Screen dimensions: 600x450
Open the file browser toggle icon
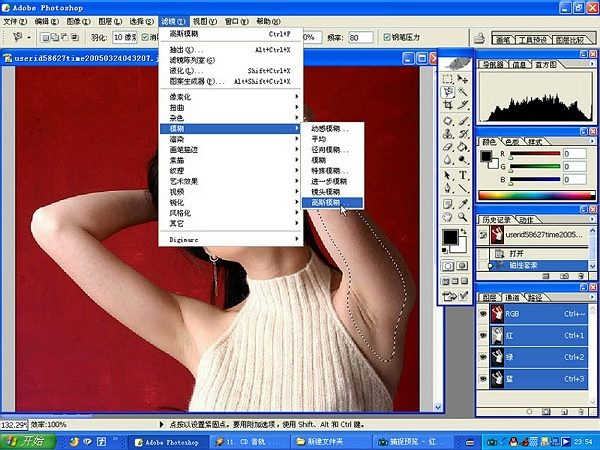click(x=479, y=38)
